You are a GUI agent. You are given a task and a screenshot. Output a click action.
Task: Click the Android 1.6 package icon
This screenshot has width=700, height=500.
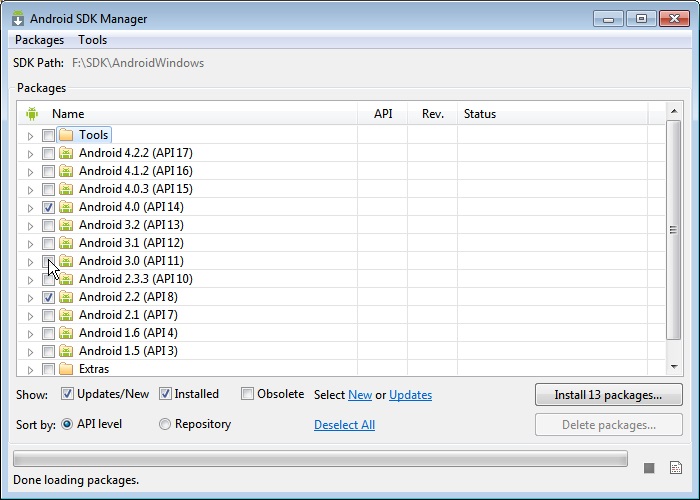tap(66, 333)
